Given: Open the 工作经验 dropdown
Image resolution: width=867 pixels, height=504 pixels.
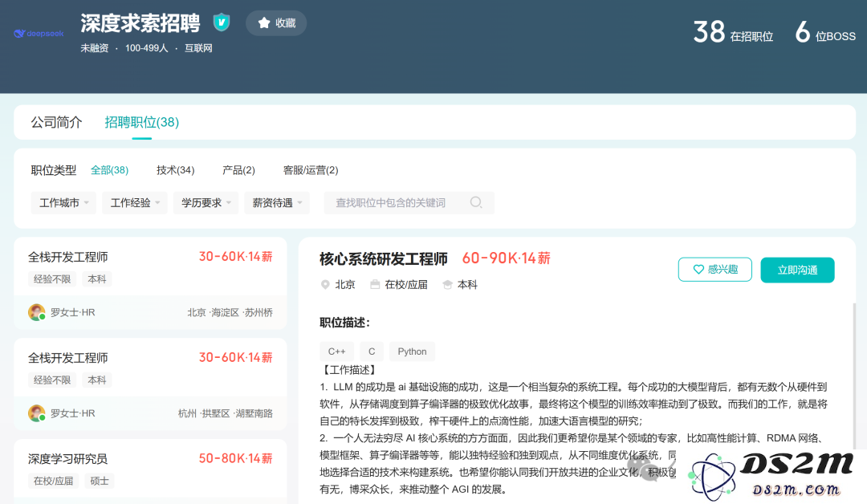Looking at the screenshot, I should point(135,203).
